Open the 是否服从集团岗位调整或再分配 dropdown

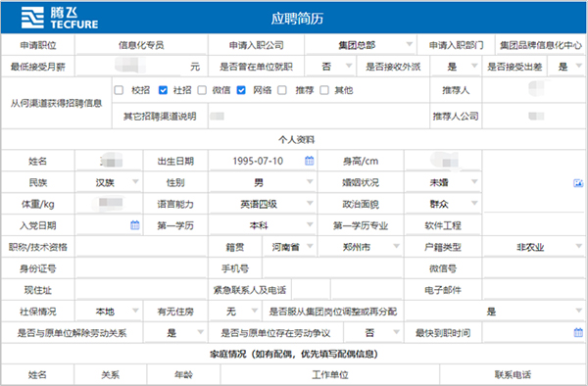coord(494,312)
